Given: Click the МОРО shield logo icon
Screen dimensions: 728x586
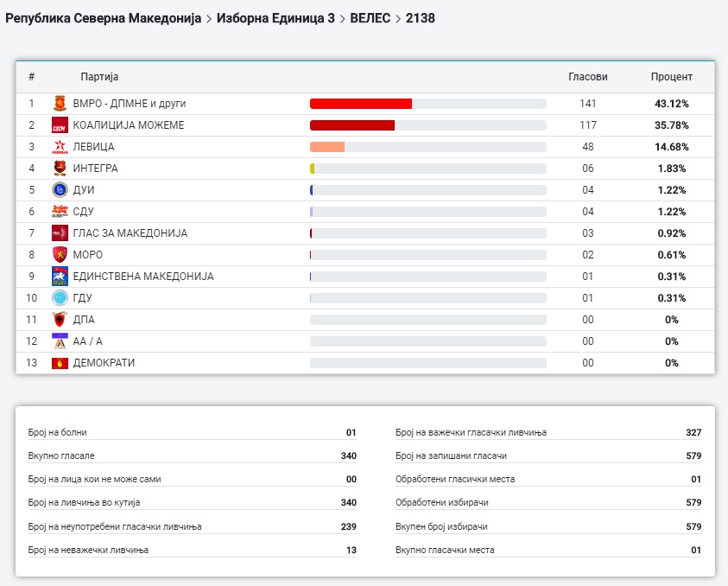Looking at the screenshot, I should click(x=60, y=255).
